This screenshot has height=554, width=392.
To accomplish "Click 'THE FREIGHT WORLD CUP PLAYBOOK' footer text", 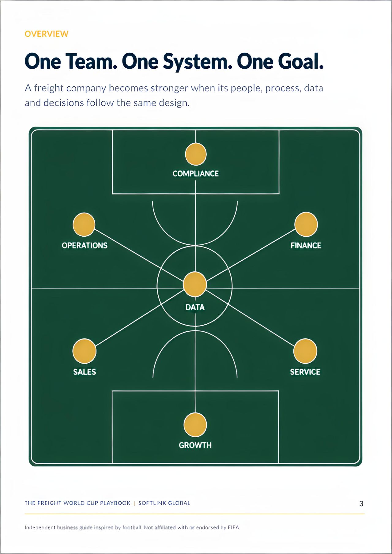I will point(77,503).
